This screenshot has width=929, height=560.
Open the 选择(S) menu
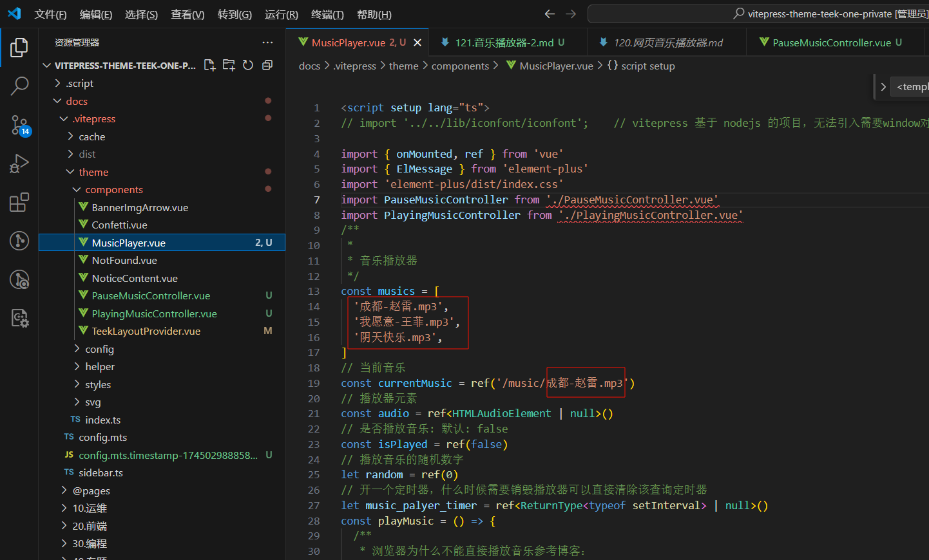[141, 14]
